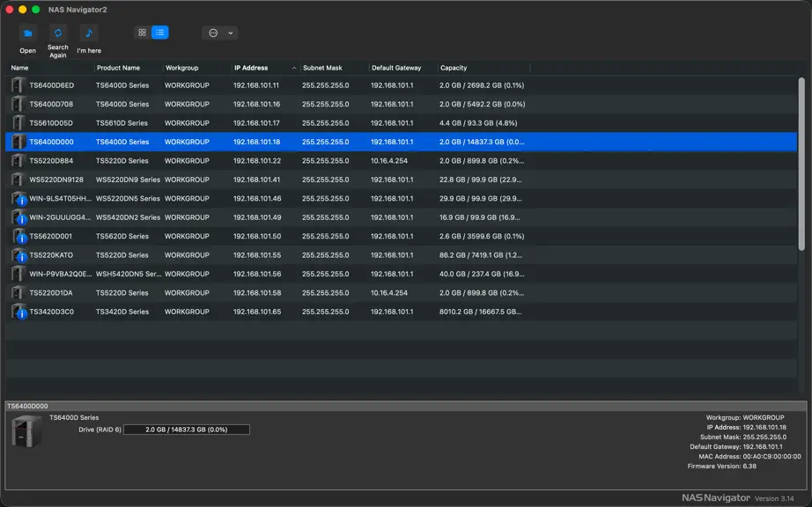The width and height of the screenshot is (812, 507).
Task: Click the I'm here music note icon
Action: 89,33
